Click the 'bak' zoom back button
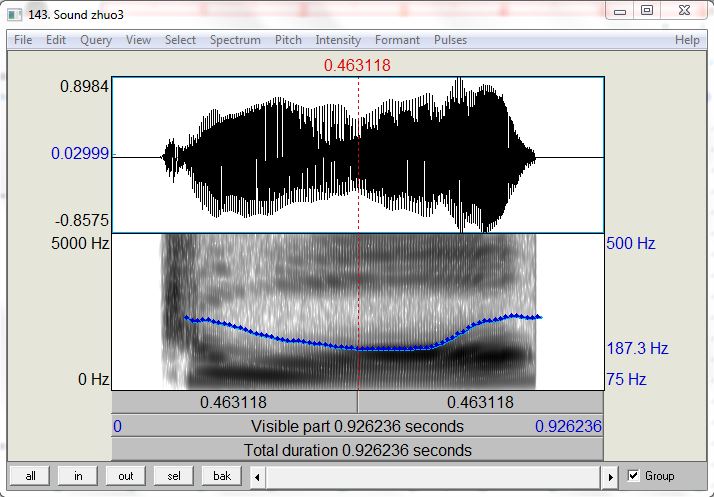714x497 pixels. [x=222, y=476]
